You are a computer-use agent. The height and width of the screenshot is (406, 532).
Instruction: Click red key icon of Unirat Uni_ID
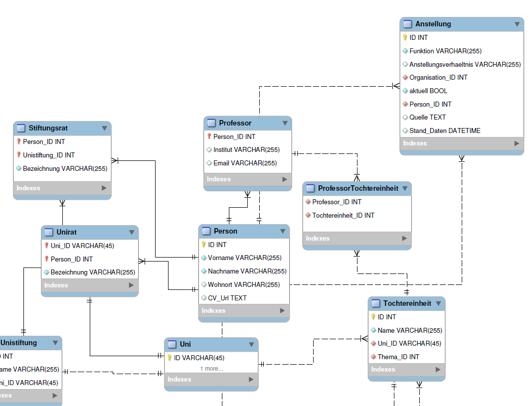point(47,245)
